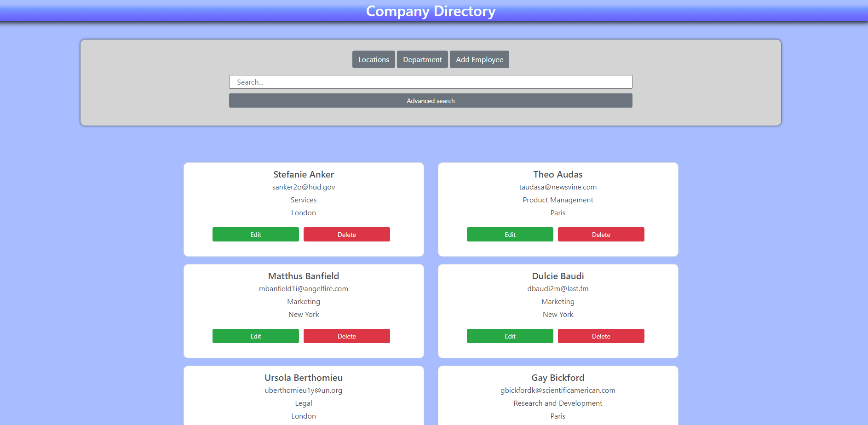
Task: Delete Stefanie Anker's record
Action: [x=347, y=235]
